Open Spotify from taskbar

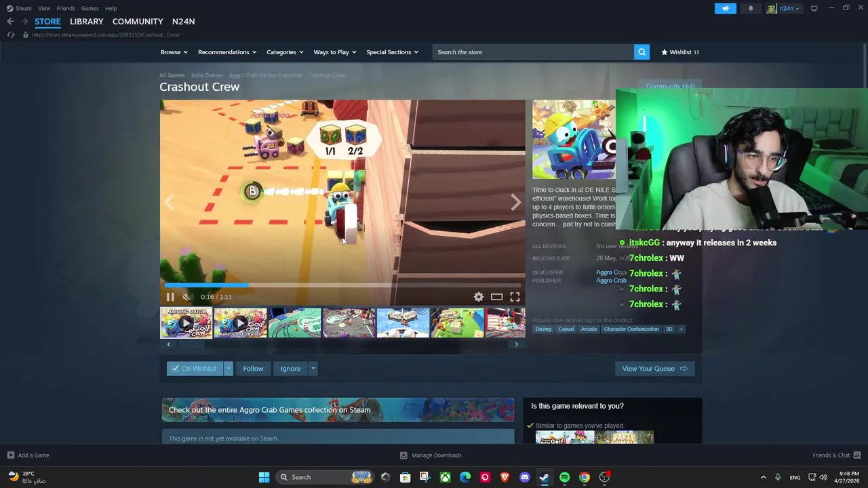click(x=564, y=477)
